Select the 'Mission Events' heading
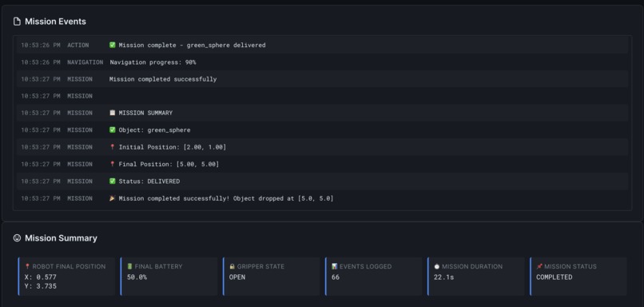 (x=55, y=22)
